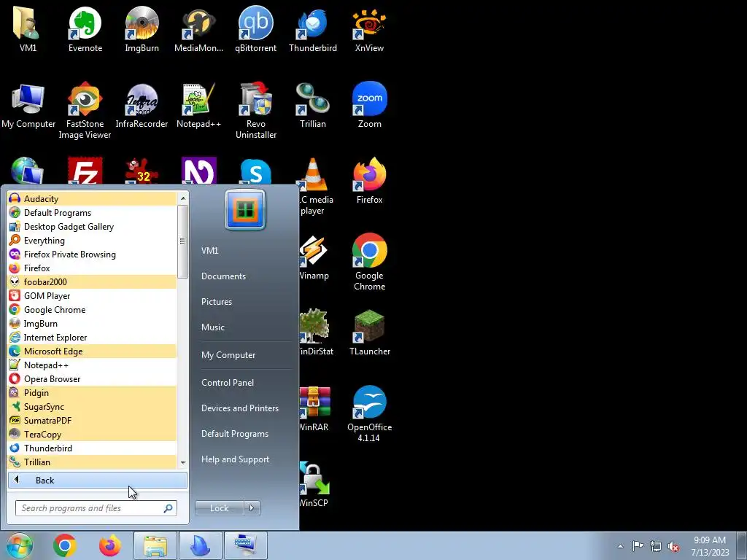Open Trillian desktop shortcut

(x=312, y=106)
